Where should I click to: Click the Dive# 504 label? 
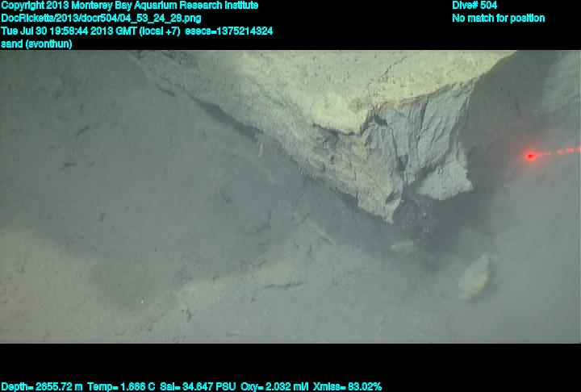[474, 6]
